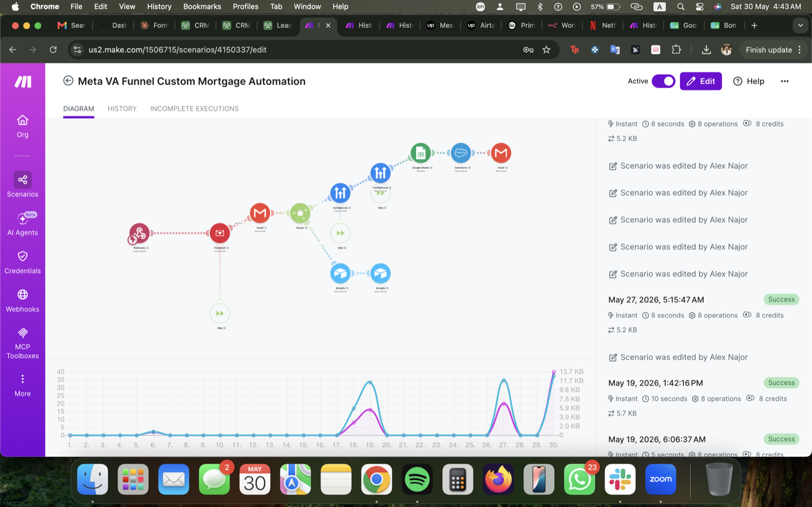Image resolution: width=812 pixels, height=507 pixels.
Task: Open the Salesforce module
Action: (x=461, y=153)
